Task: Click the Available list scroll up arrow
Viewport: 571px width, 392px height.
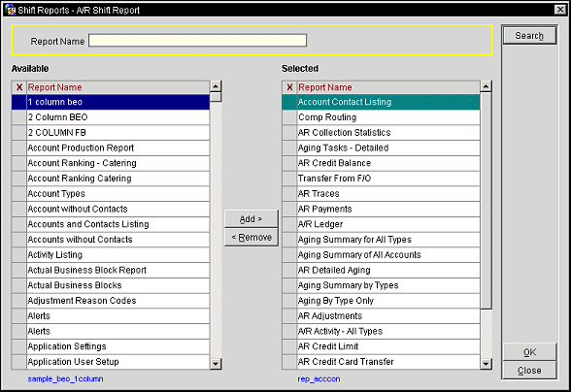Action: [x=216, y=86]
